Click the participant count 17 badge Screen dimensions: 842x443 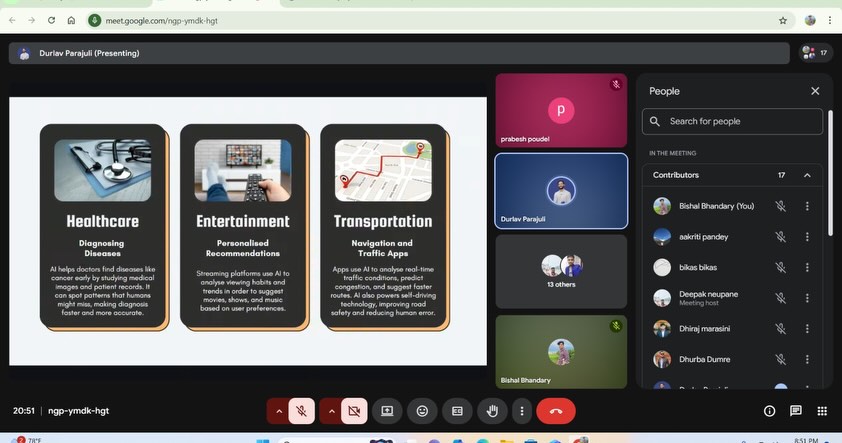click(x=816, y=53)
